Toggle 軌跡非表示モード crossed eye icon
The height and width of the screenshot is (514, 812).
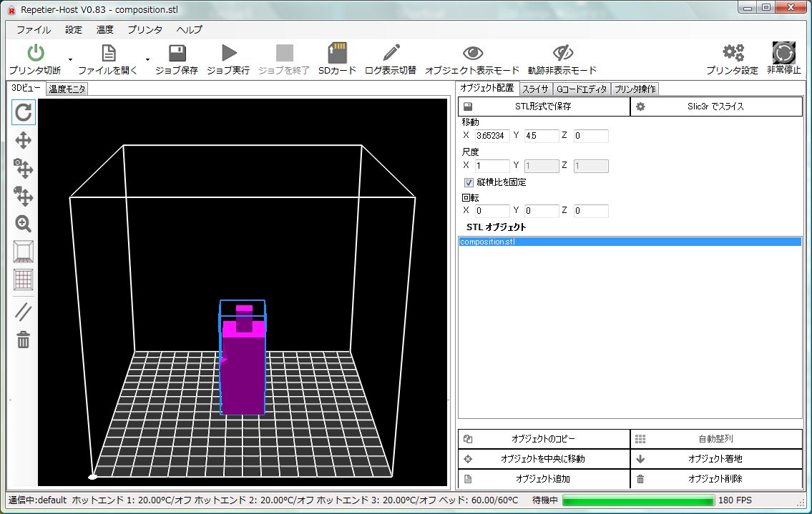point(562,53)
